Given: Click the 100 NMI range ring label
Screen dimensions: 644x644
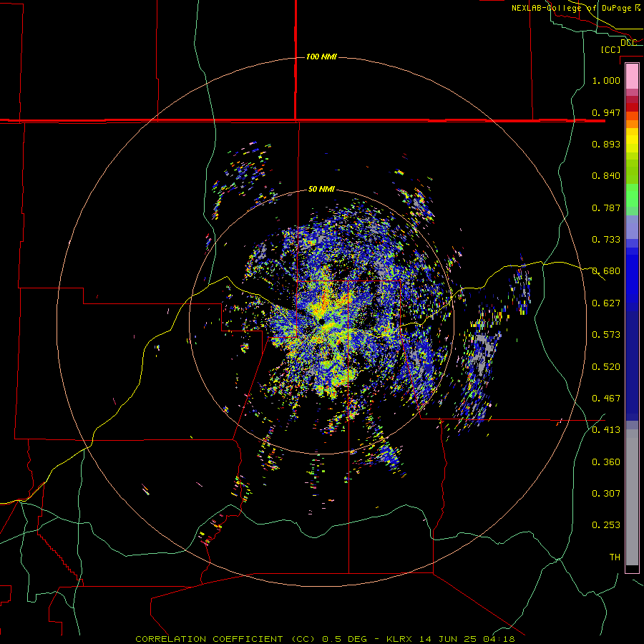Looking at the screenshot, I should [321, 57].
